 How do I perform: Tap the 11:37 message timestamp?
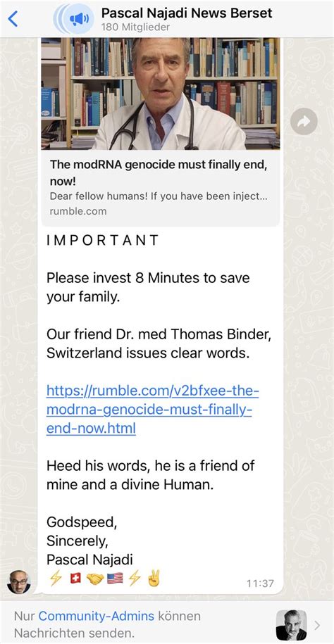[260, 583]
